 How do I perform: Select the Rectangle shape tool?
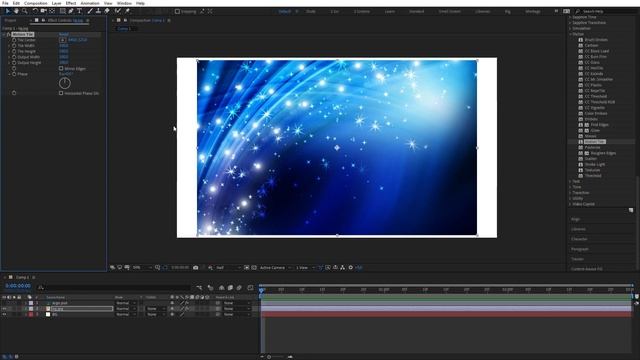[62, 11]
